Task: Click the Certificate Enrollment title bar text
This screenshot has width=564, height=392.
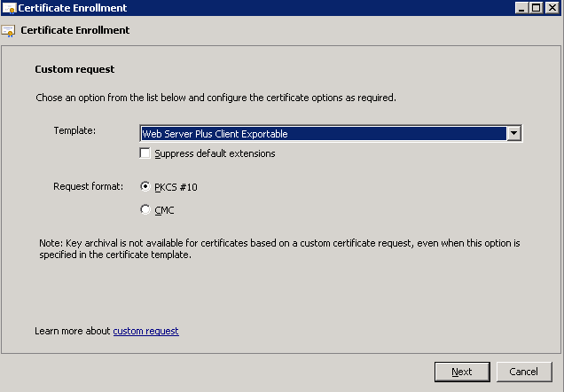Action: point(73,8)
